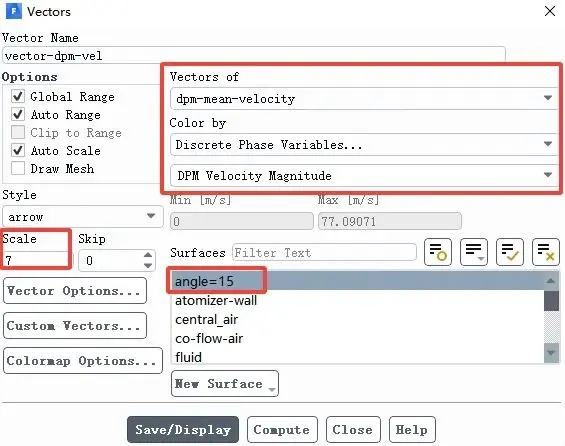
Task: Deselect all shown surfaces icon
Action: (x=546, y=252)
